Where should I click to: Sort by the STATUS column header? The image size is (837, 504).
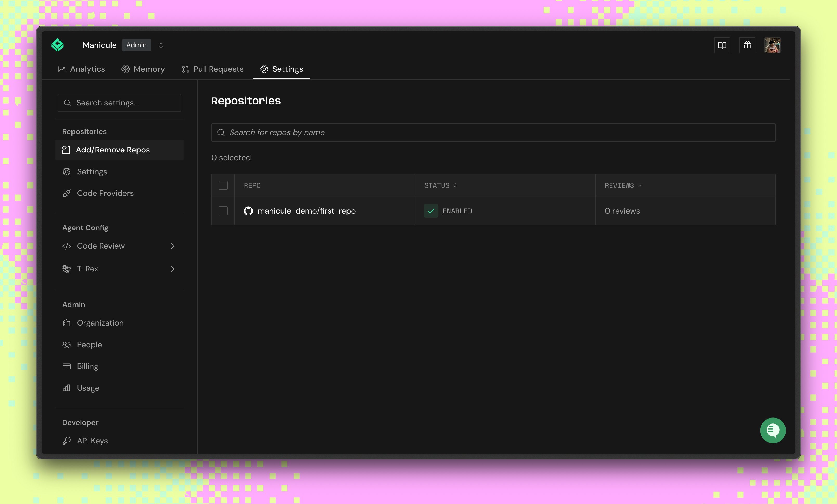coord(441,186)
